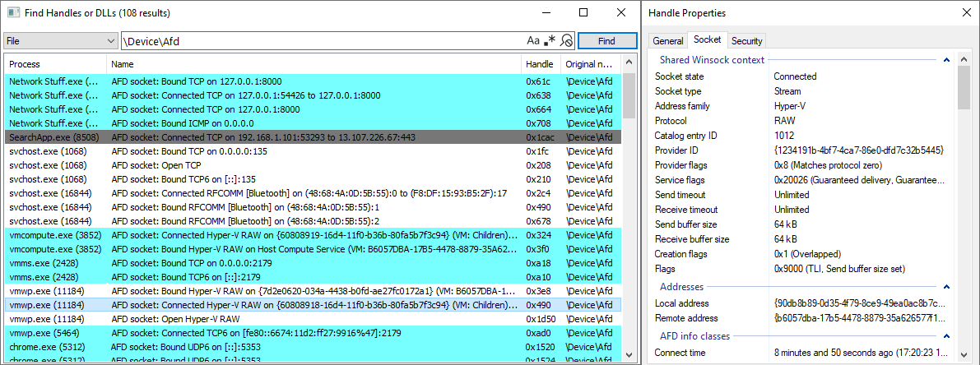
Task: Click the results list vertical scrollbar thumb
Action: pyautogui.click(x=629, y=95)
